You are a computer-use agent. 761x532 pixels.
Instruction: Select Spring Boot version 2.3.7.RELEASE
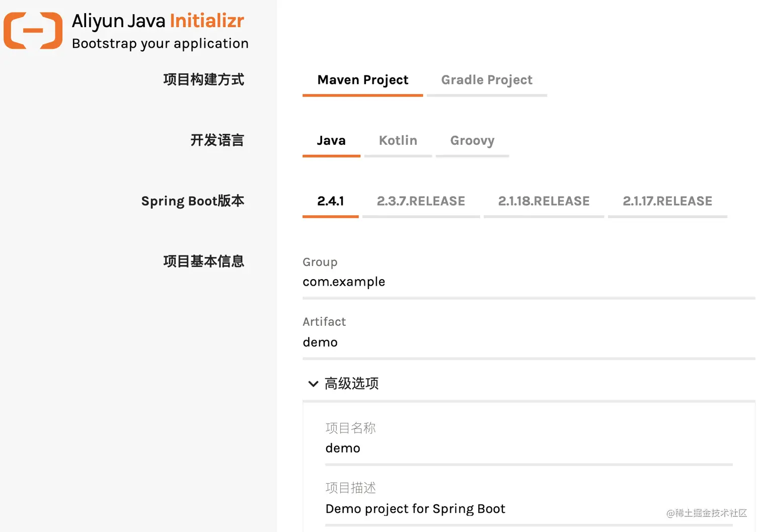coord(421,201)
